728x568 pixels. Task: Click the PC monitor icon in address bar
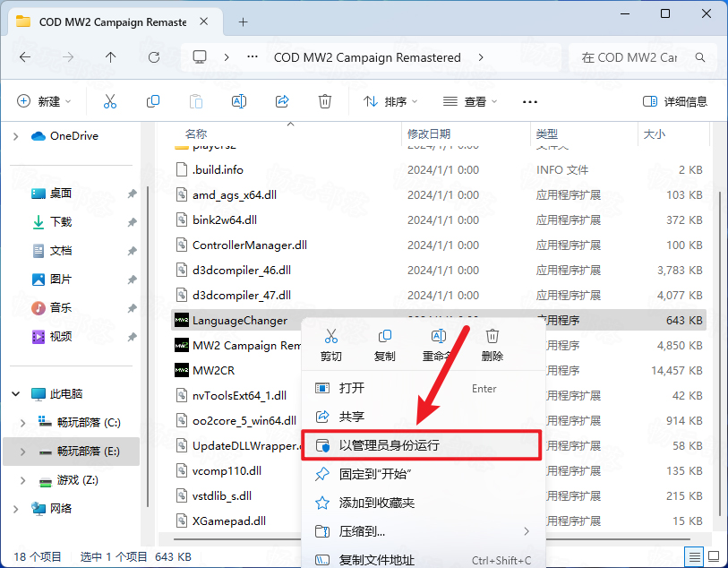(200, 57)
